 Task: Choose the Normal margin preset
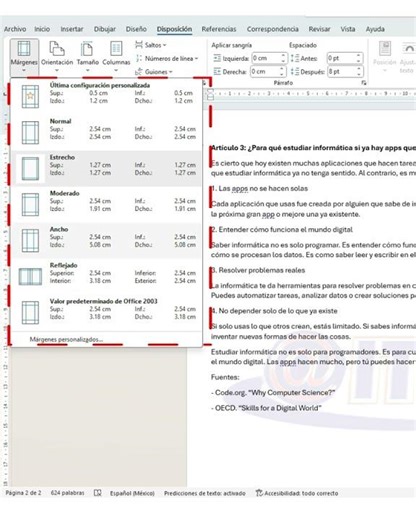tap(107, 132)
